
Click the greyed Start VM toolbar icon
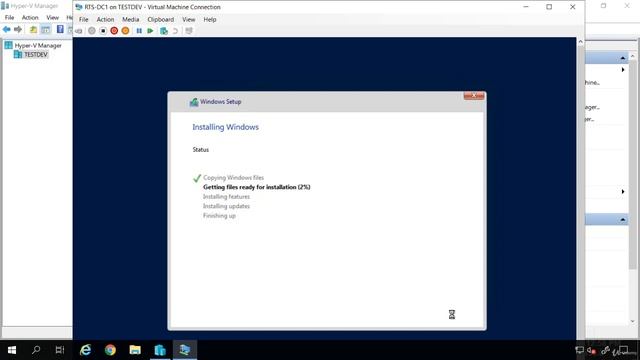point(92,31)
